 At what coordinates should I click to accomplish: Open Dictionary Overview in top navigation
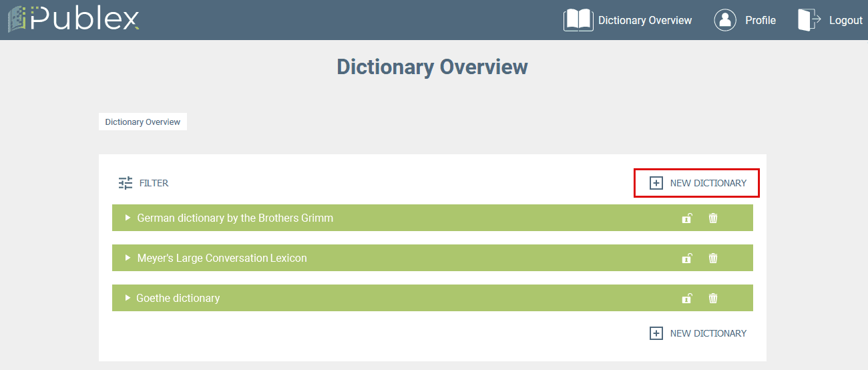click(x=644, y=20)
